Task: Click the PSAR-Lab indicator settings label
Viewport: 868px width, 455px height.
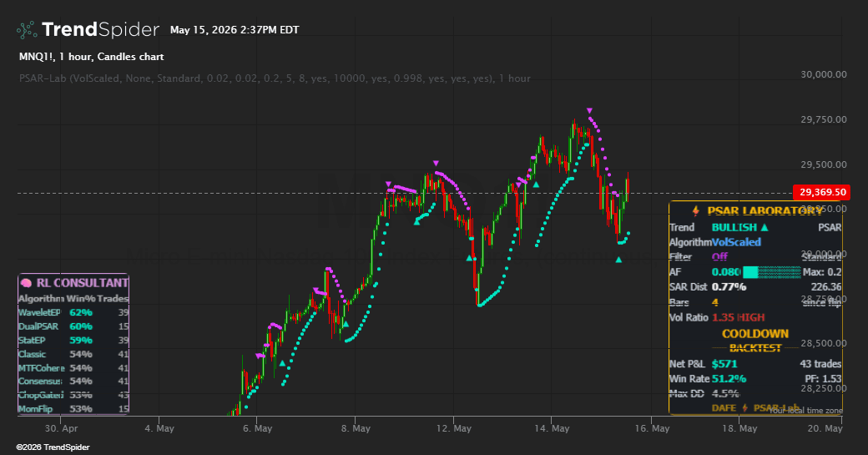Action: coord(275,78)
